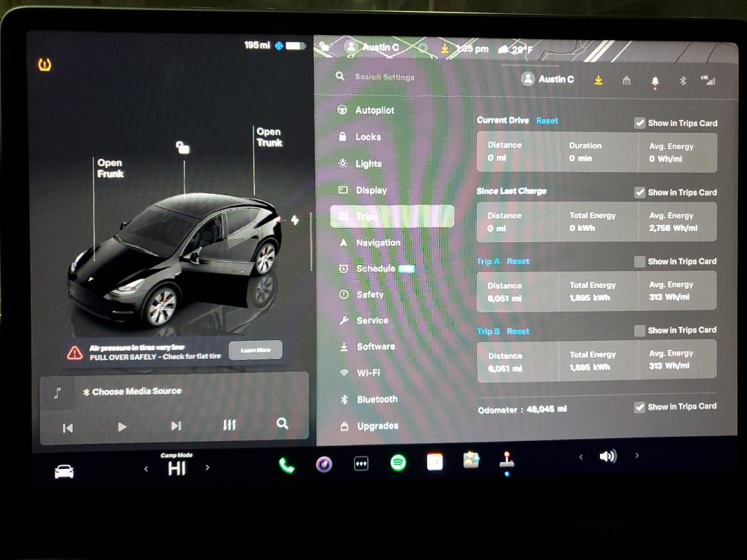
Task: Open the arcade joystick app
Action: click(x=507, y=460)
